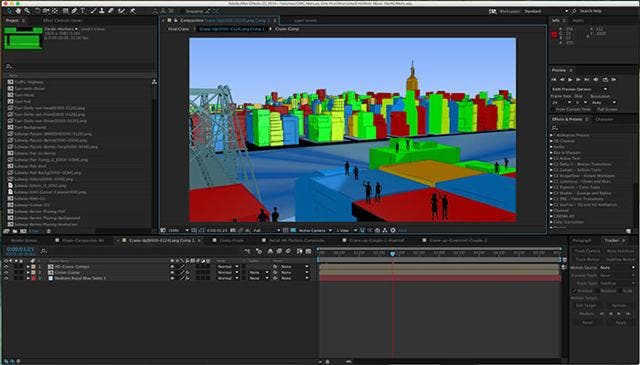Viewport: 640px width, 365px height.
Task: Click Track Motion button in Tracker
Action: click(x=587, y=259)
